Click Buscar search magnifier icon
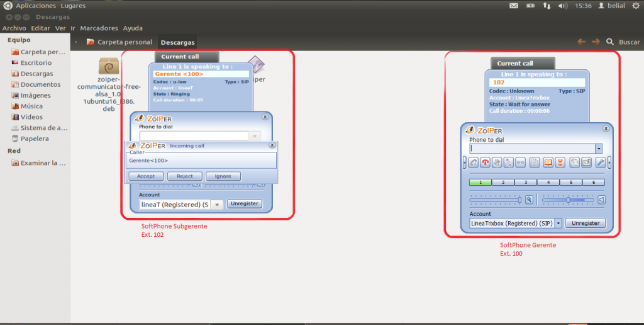 (610, 42)
